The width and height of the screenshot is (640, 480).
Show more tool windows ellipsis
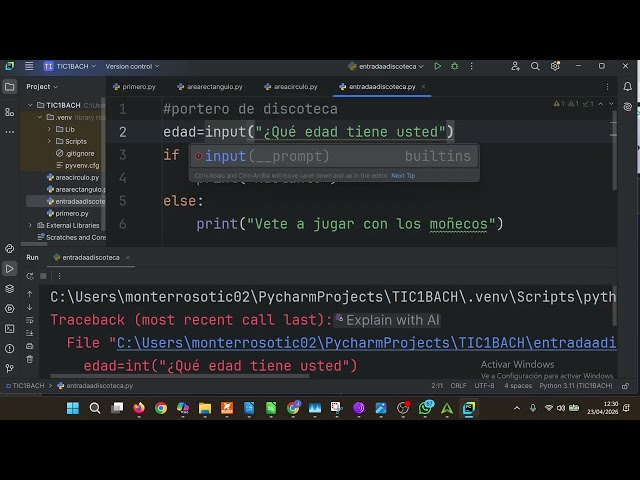tap(9, 132)
